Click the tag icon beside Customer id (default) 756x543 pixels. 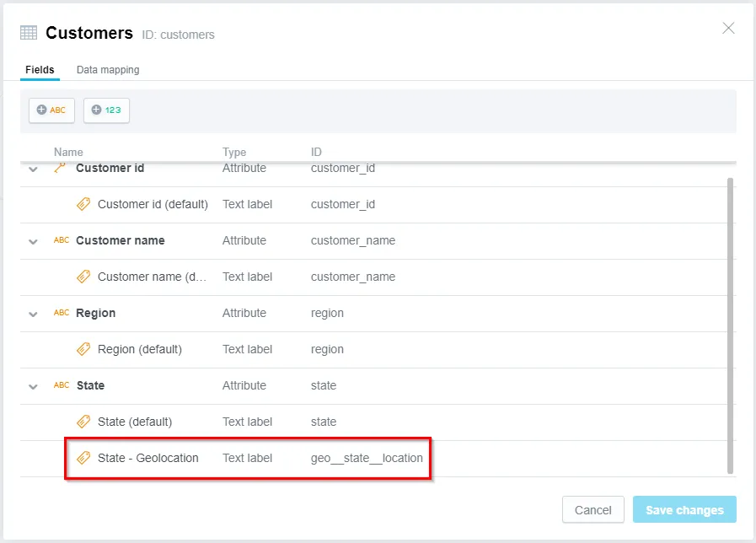83,204
